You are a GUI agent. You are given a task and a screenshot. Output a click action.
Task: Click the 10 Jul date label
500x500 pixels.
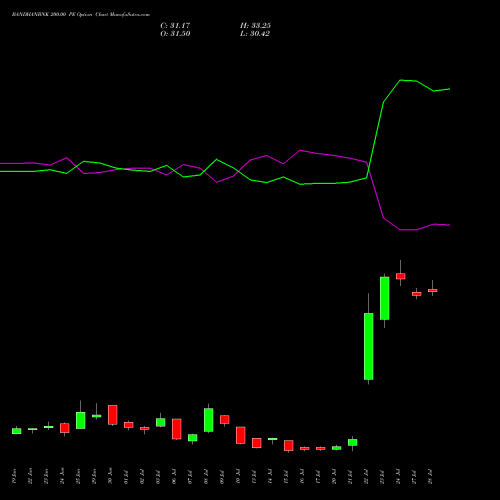238,477
